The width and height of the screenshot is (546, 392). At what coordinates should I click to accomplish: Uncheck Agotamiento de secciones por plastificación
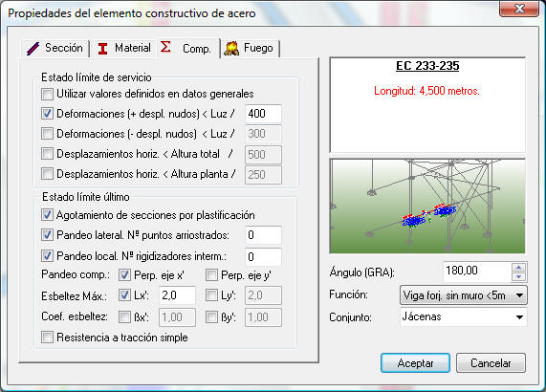pyautogui.click(x=48, y=215)
